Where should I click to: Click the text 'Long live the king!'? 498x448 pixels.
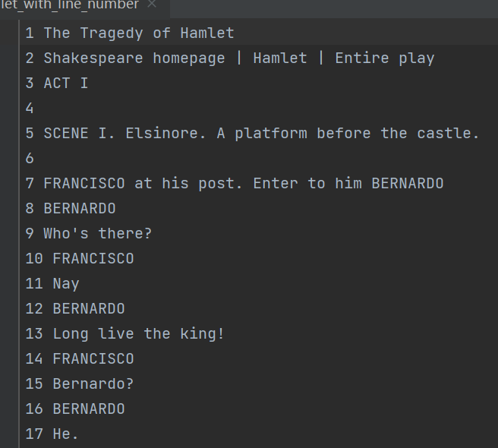(x=138, y=334)
